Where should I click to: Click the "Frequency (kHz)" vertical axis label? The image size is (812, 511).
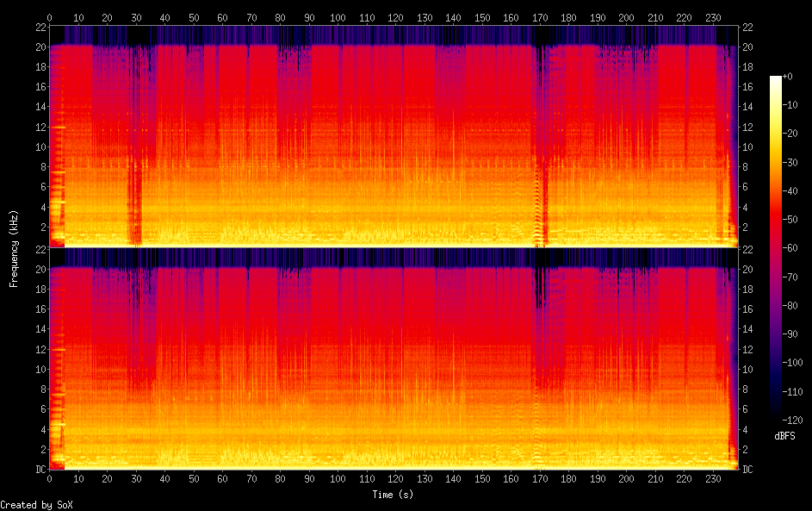point(14,248)
